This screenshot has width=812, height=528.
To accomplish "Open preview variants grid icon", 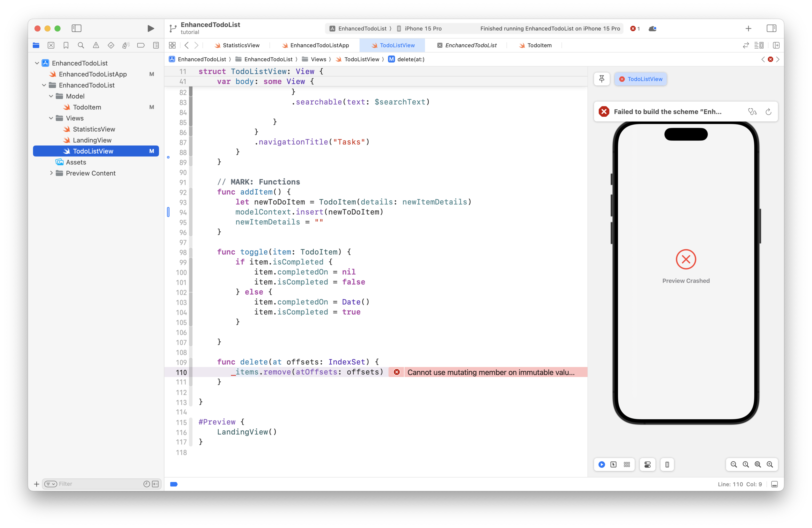I will [626, 464].
